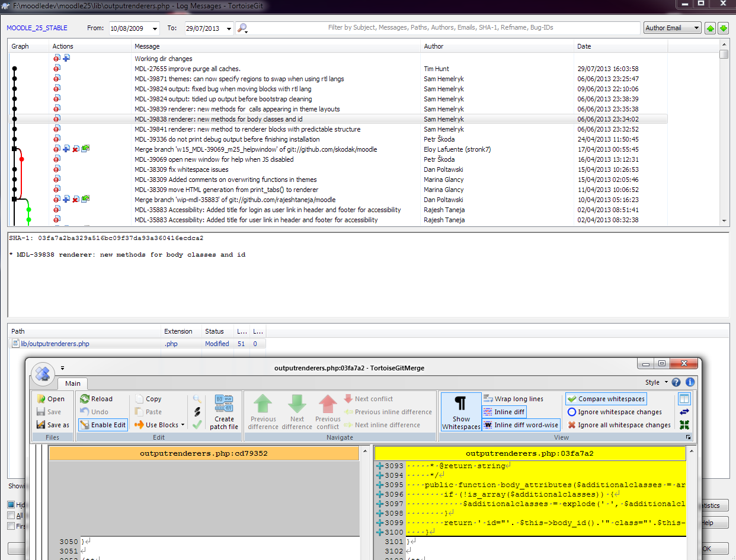The image size is (736, 560).
Task: Toggle Inline diff option
Action: (x=504, y=412)
